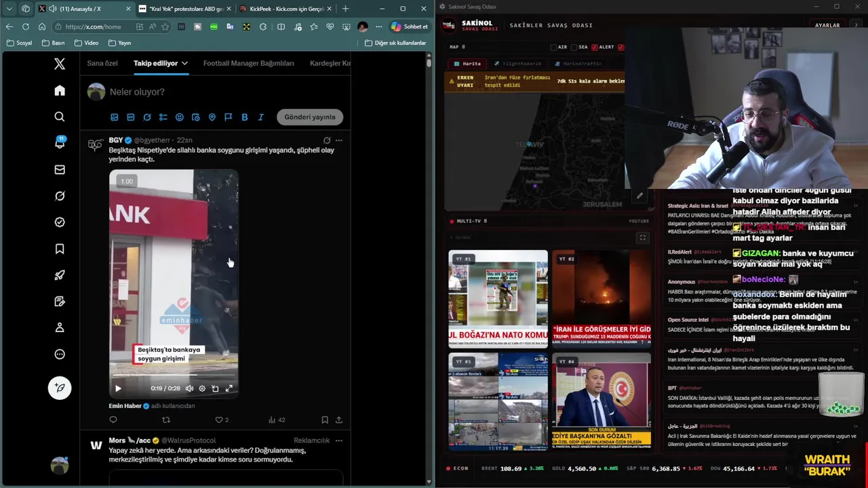The height and width of the screenshot is (488, 868).
Task: Click the X logo in sidebar
Action: click(x=60, y=64)
